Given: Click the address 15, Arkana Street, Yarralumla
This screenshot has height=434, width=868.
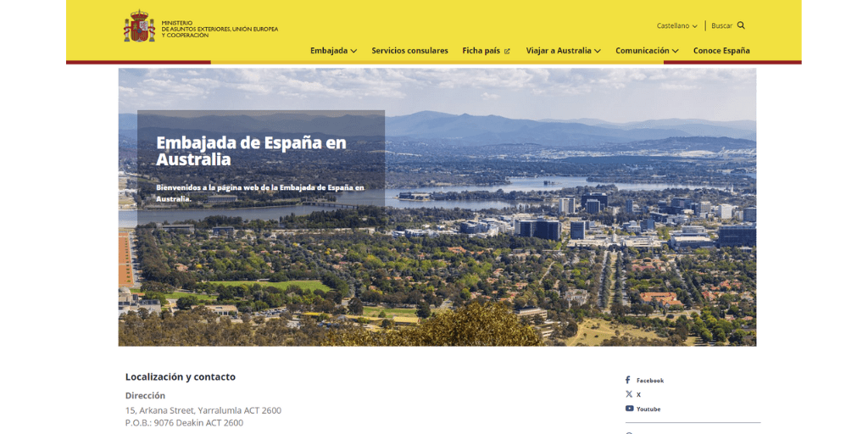Looking at the screenshot, I should coord(203,411).
